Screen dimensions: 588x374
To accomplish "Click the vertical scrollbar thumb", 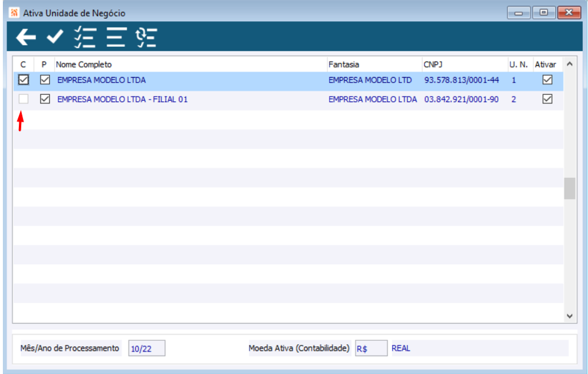I will (x=570, y=189).
